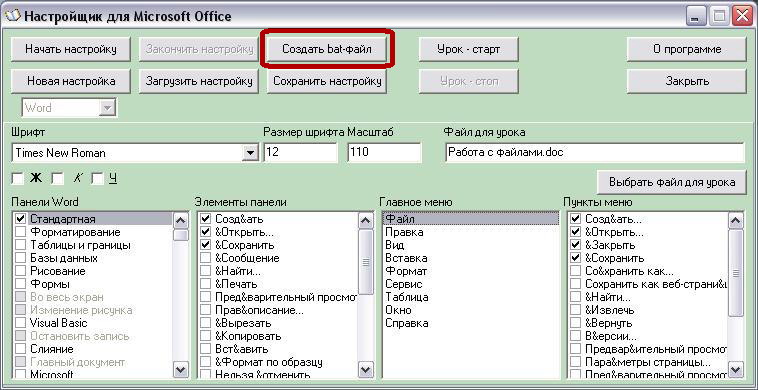Click the Настройщик title bar app icon

tap(12, 16)
